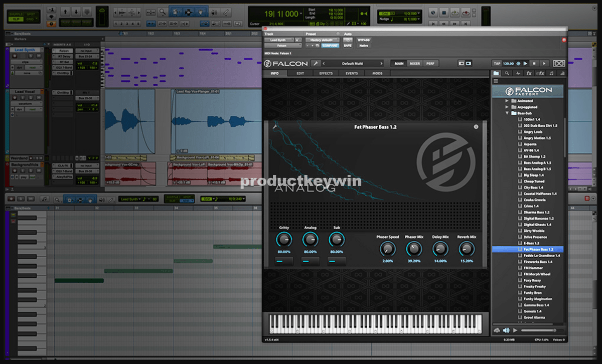The width and height of the screenshot is (602, 364).
Task: Toggle the Analog layer switch
Action: 310,261
